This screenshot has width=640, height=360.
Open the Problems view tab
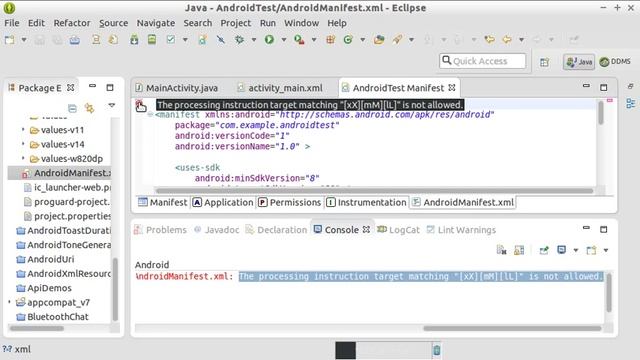click(x=160, y=230)
